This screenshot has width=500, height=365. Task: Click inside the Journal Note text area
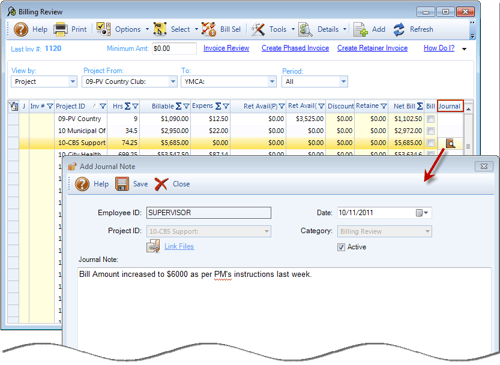coord(284,308)
